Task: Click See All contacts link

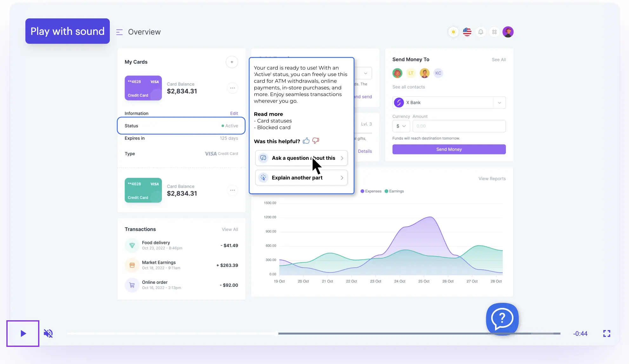Action: tap(408, 87)
